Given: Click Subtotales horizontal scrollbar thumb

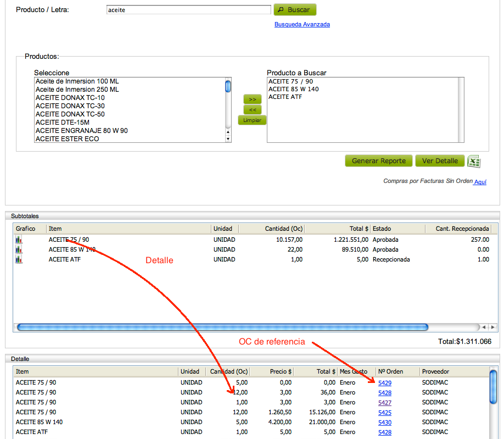Looking at the screenshot, I should tap(222, 327).
